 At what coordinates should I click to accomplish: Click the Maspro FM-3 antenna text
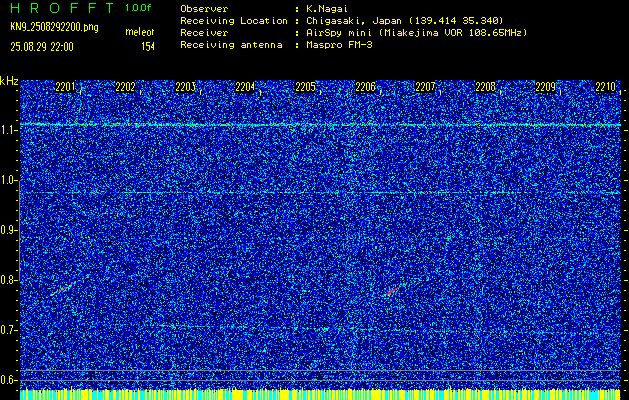click(x=339, y=45)
